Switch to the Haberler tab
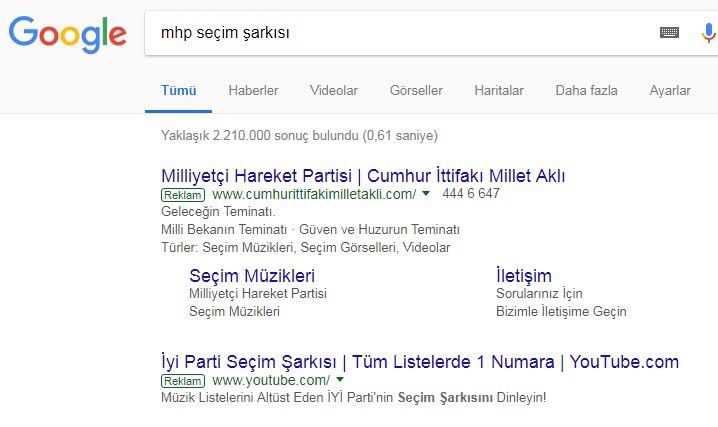The image size is (718, 427). pos(253,91)
